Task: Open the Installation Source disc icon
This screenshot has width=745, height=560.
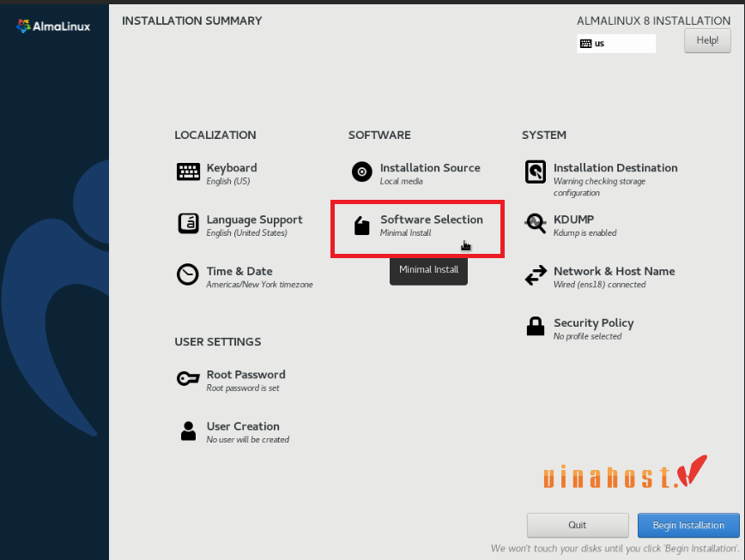Action: coord(361,172)
